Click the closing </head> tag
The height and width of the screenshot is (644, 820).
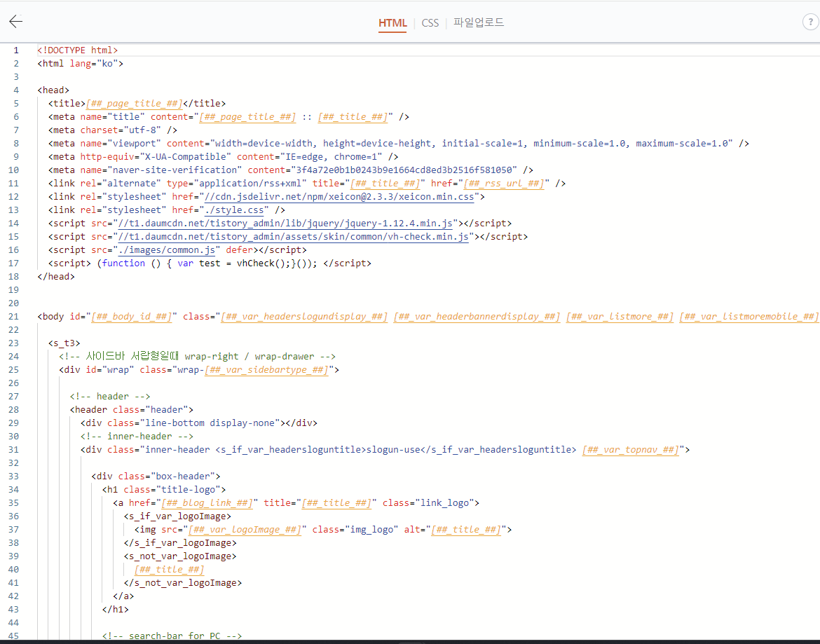pos(56,277)
